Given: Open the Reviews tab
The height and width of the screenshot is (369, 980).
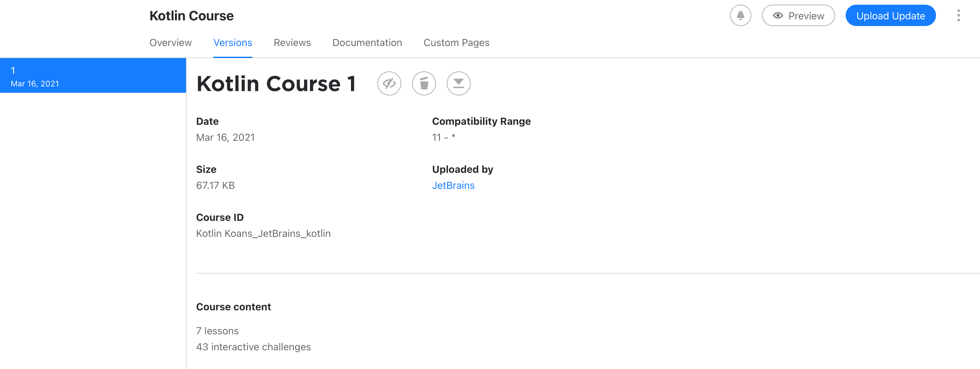Looking at the screenshot, I should (292, 43).
